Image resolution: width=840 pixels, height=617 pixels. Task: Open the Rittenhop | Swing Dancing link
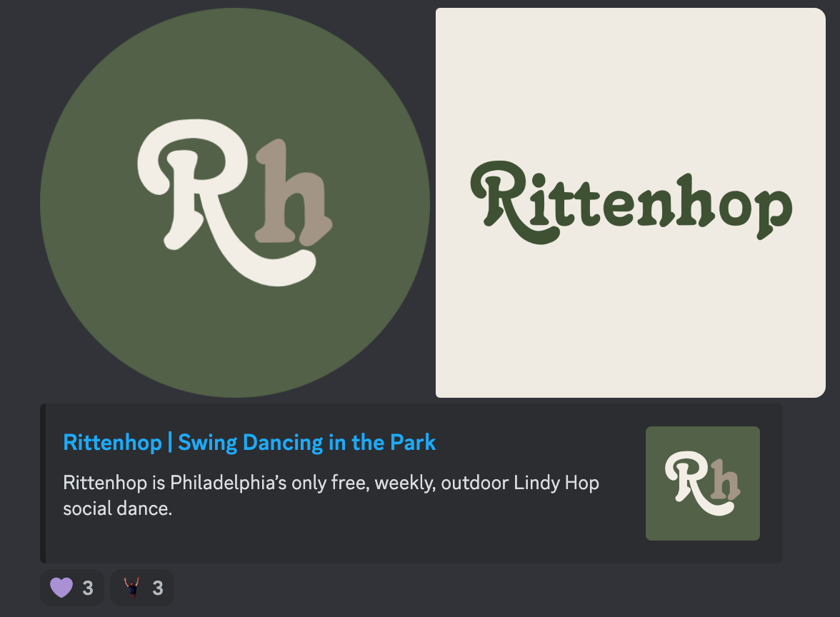(x=113, y=443)
